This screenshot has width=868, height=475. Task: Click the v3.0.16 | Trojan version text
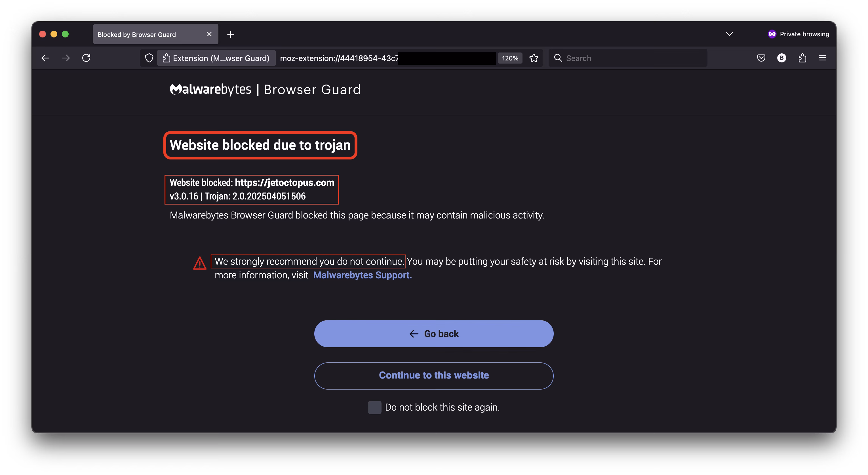(237, 196)
